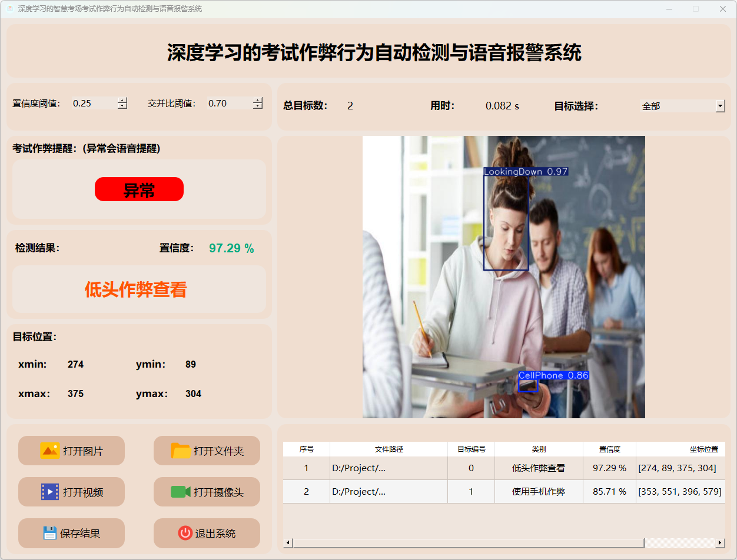Viewport: 737px width, 560px height.
Task: Select table row number 2 cell
Action: [307, 492]
